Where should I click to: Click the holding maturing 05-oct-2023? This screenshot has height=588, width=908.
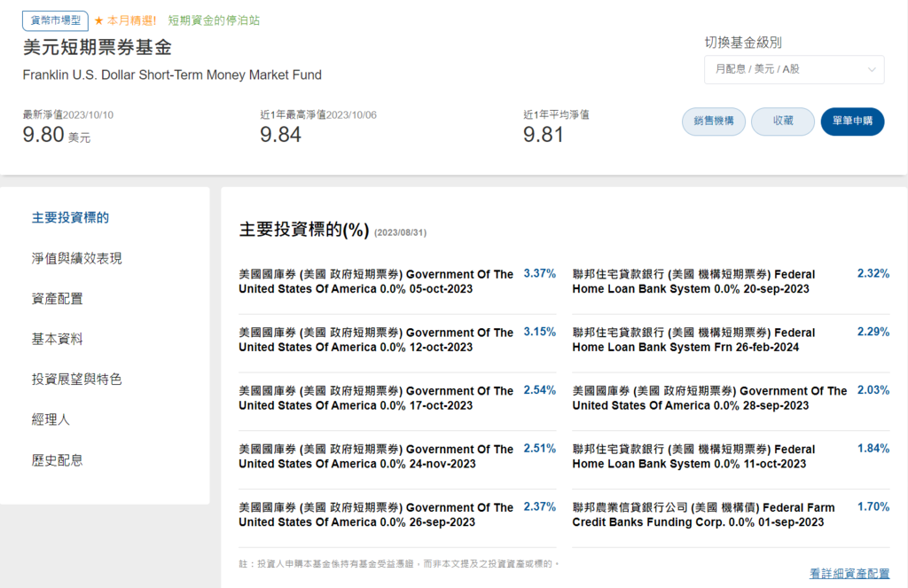(376, 281)
